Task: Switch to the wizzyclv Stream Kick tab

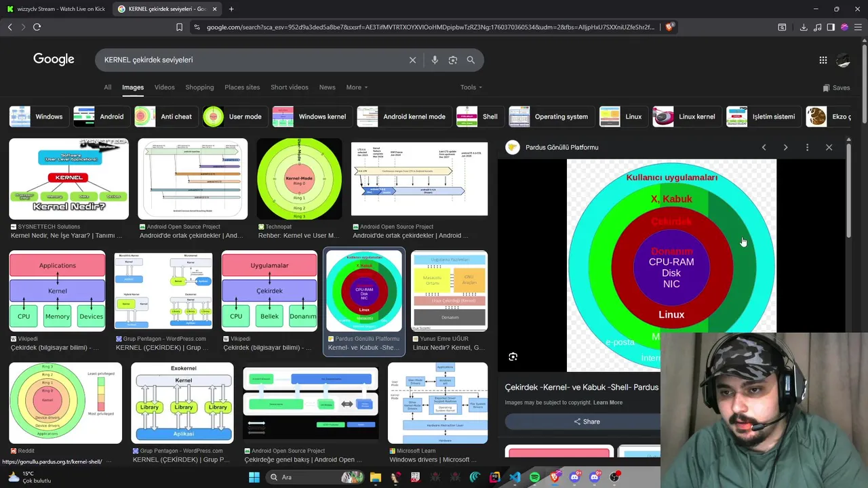Action: [56, 9]
